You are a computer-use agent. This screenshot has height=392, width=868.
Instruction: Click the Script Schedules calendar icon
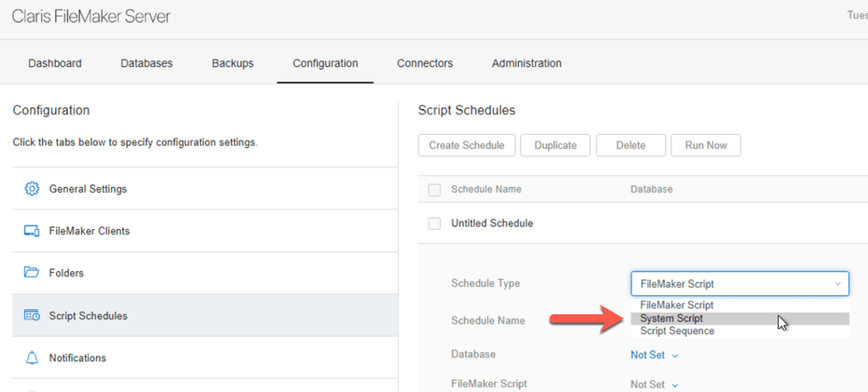point(32,316)
